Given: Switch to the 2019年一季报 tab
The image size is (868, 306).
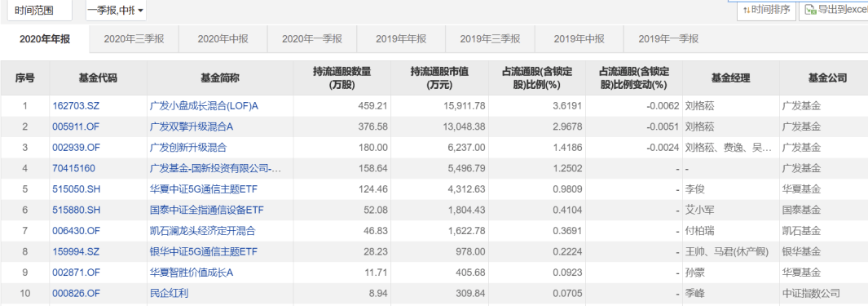Looking at the screenshot, I should point(668,39).
